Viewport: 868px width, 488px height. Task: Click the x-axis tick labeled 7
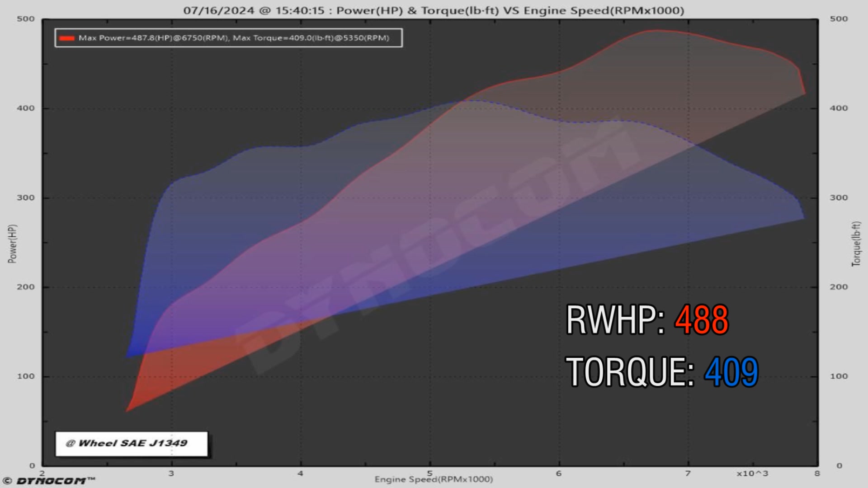point(688,474)
